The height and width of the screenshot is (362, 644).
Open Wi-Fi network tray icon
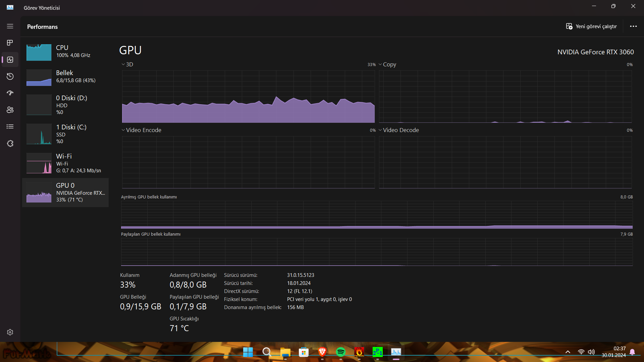(581, 352)
